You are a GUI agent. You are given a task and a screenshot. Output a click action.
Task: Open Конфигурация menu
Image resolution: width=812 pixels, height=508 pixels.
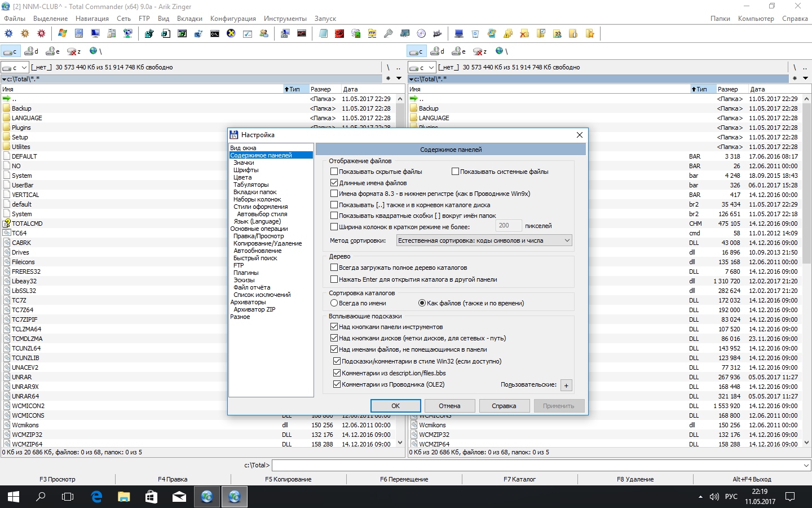click(233, 19)
